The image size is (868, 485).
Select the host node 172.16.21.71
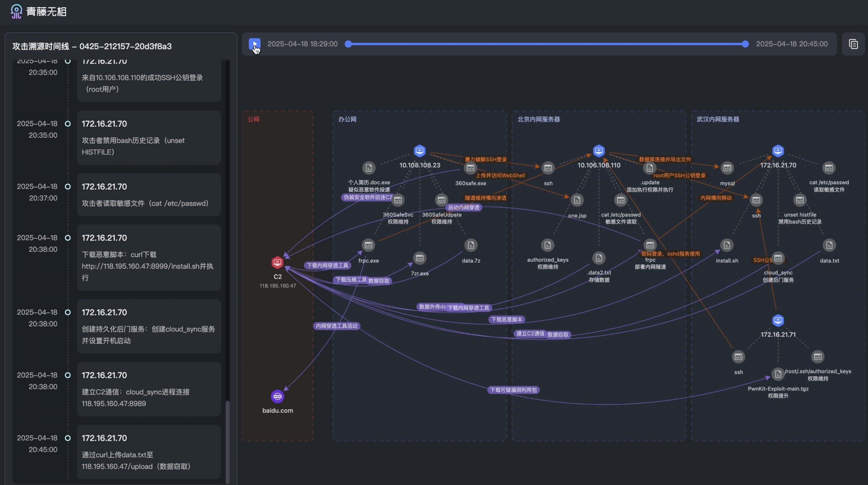778,320
